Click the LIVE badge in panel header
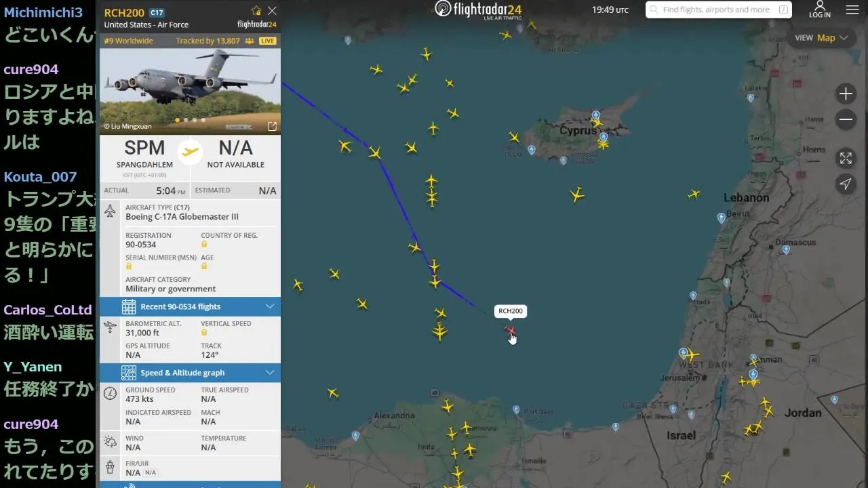Image resolution: width=868 pixels, height=488 pixels. pos(267,41)
